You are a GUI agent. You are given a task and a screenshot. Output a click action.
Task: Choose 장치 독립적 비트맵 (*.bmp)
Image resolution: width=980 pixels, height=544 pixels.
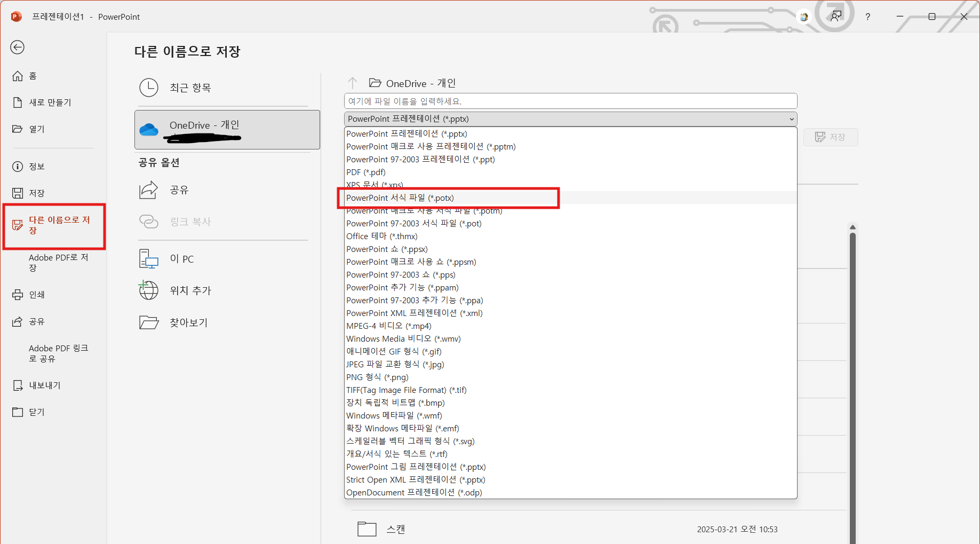pyautogui.click(x=571, y=403)
